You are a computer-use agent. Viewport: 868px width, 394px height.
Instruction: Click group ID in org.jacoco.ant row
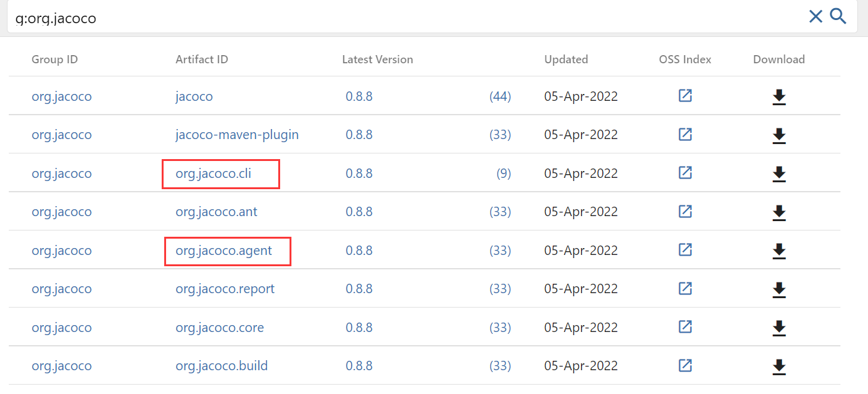61,212
